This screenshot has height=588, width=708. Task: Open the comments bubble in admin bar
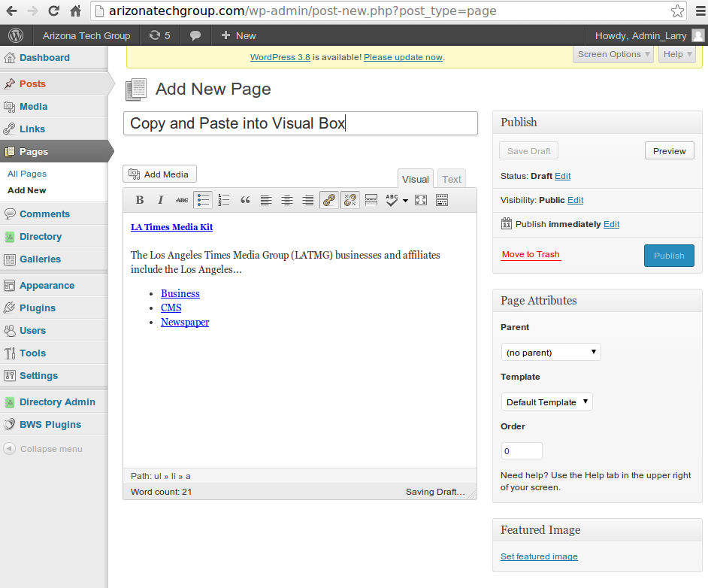pos(195,35)
